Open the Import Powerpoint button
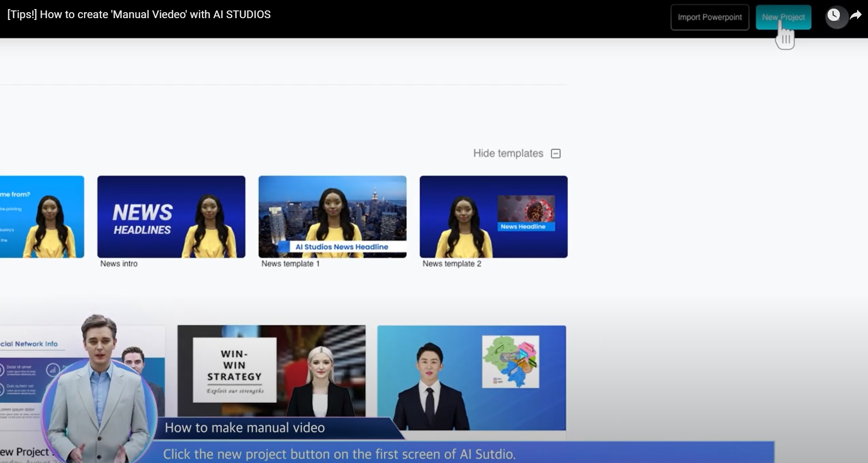868x463 pixels. coord(710,17)
